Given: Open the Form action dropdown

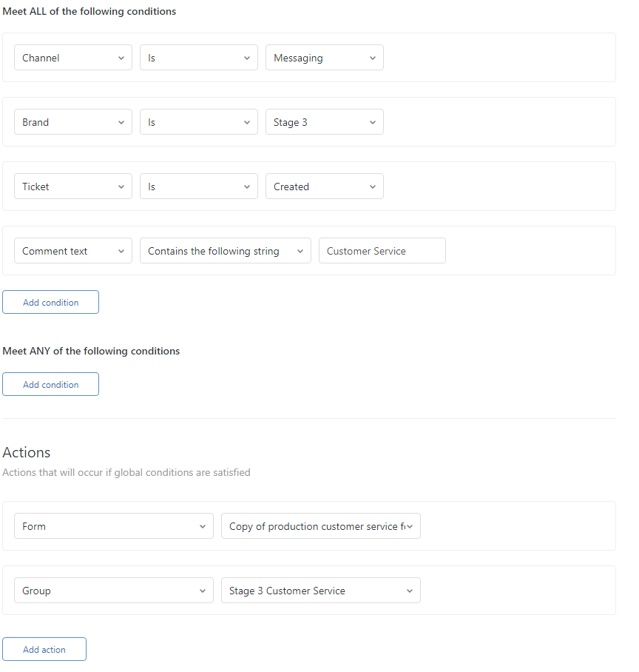Looking at the screenshot, I should click(x=113, y=526).
